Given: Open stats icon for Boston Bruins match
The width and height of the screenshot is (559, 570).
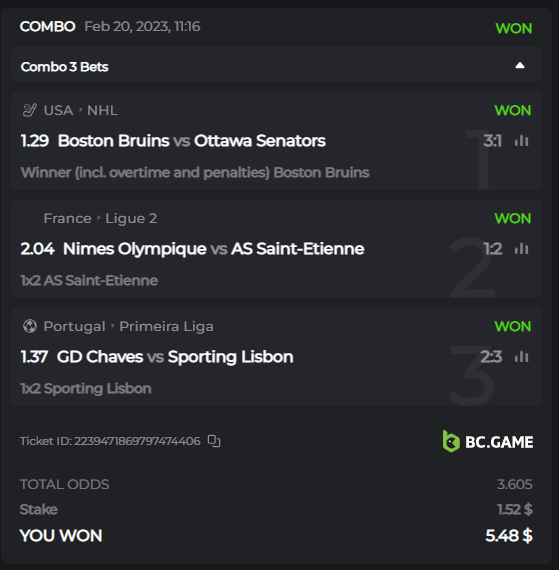Looking at the screenshot, I should tap(522, 141).
